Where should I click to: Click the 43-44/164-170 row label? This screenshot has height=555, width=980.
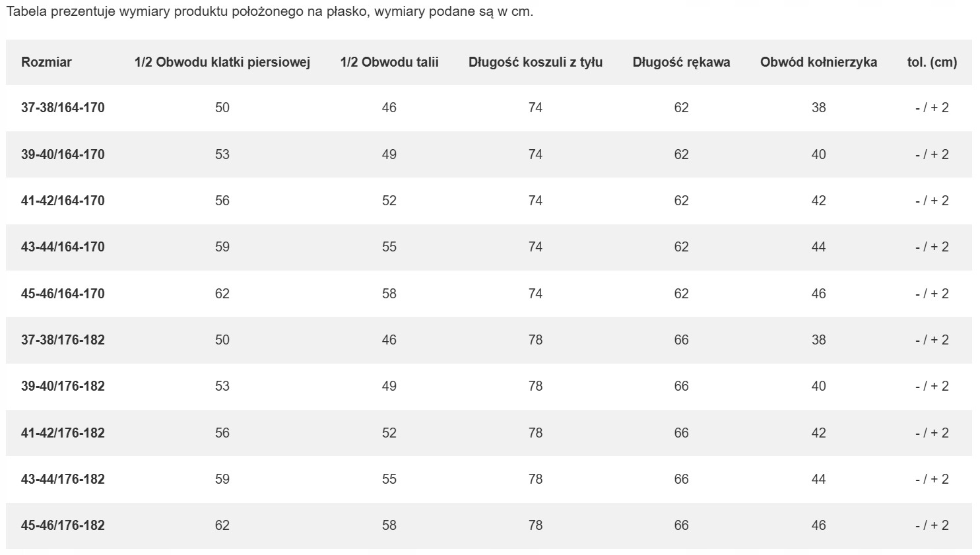coord(63,247)
